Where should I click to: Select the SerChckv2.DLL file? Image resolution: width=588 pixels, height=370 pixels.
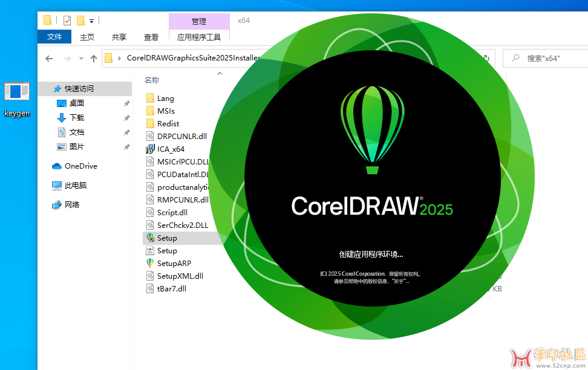tap(182, 226)
